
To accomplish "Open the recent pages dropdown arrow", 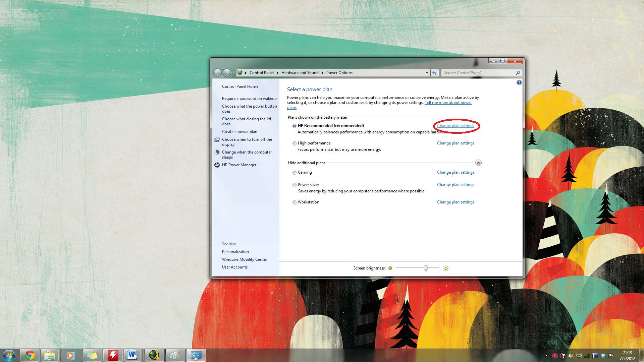I will click(x=233, y=73).
